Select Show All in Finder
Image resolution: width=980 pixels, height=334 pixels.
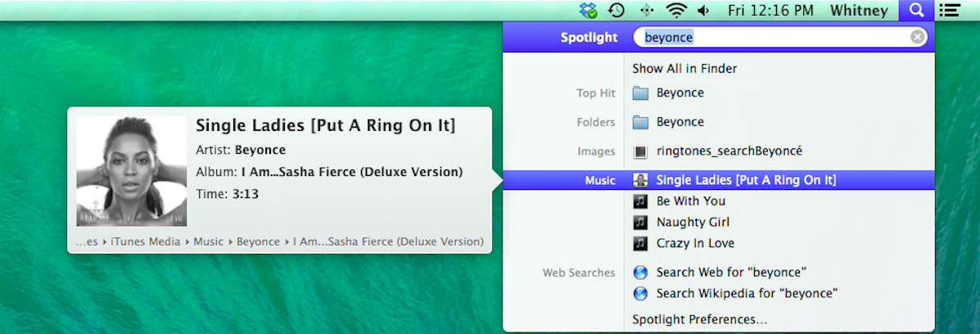684,69
